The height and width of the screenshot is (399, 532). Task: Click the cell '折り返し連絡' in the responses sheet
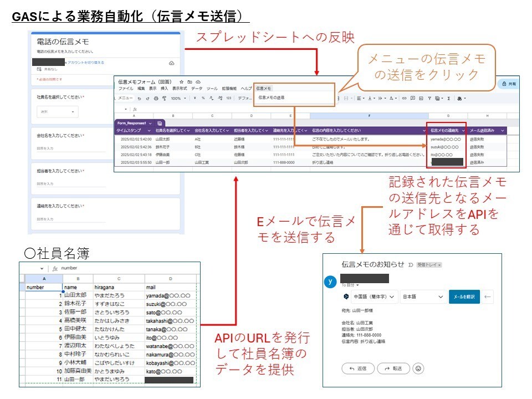(x=369, y=162)
